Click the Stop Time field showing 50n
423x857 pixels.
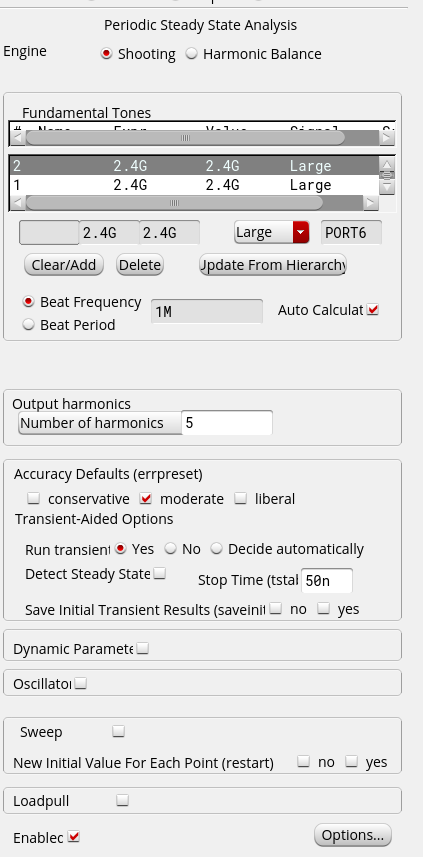coord(327,580)
